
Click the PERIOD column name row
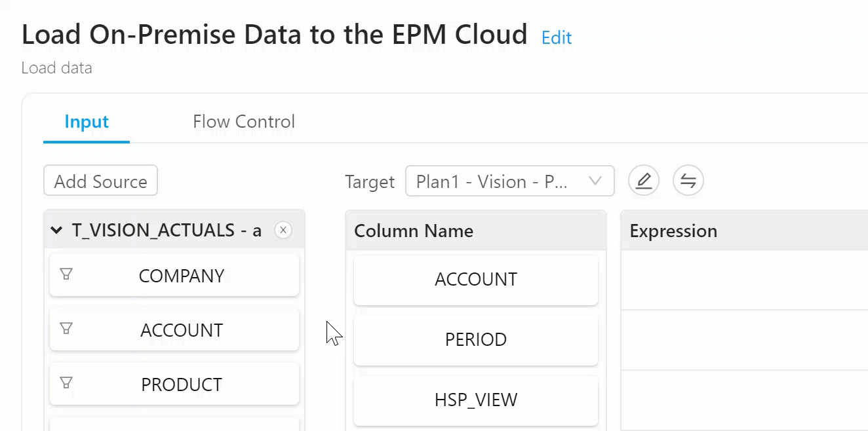[476, 339]
